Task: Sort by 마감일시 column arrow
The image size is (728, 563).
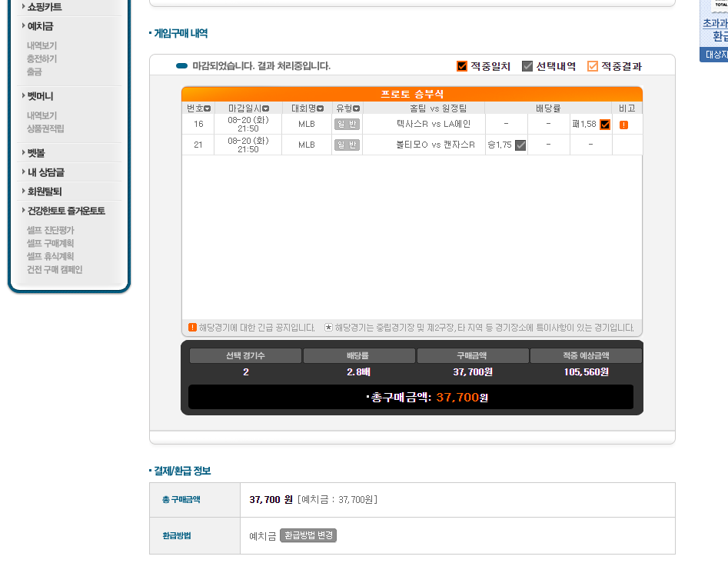Action: 265,108
